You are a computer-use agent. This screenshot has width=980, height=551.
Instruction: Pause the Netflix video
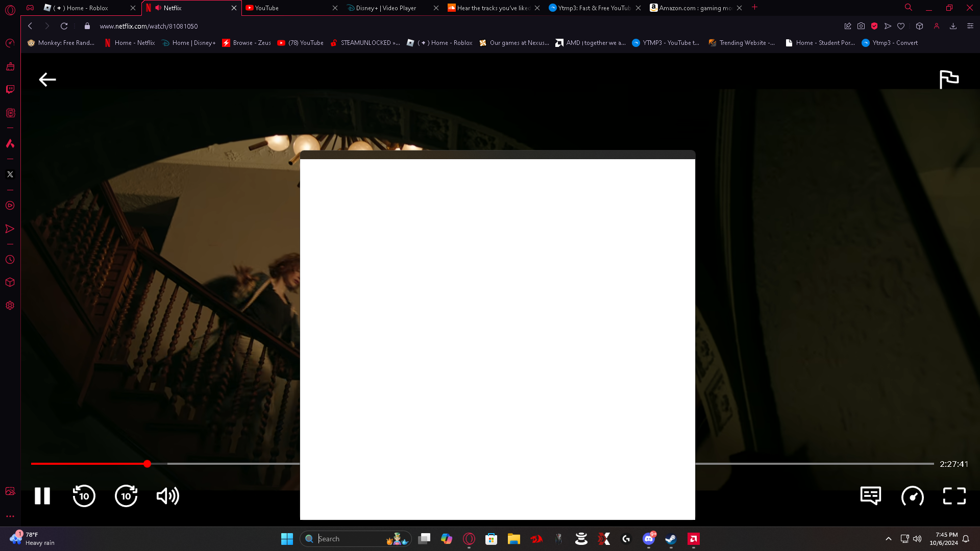pyautogui.click(x=42, y=496)
